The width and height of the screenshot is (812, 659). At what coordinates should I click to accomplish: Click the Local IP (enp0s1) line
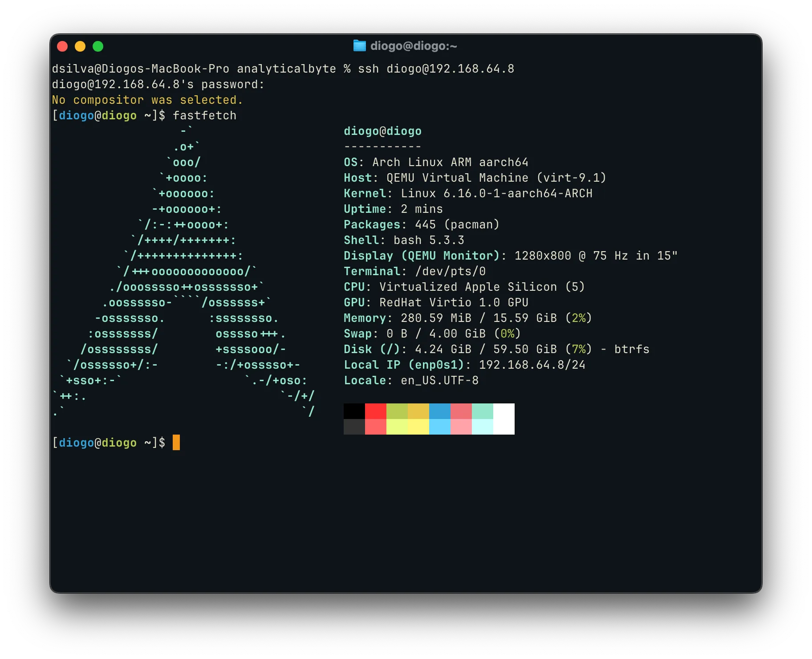(x=464, y=365)
